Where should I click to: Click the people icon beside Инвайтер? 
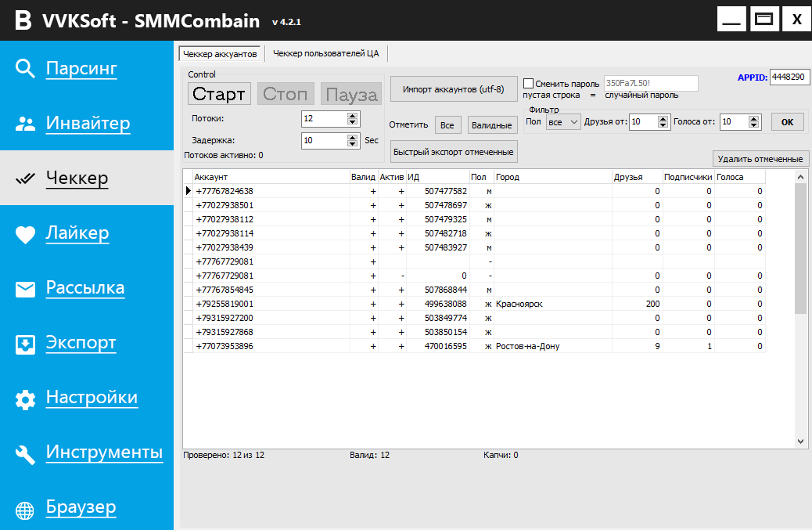tap(25, 124)
